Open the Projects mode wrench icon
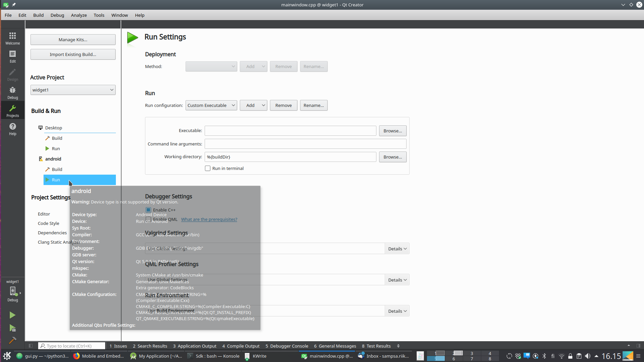Screen dimensions: 644x362 (12, 111)
